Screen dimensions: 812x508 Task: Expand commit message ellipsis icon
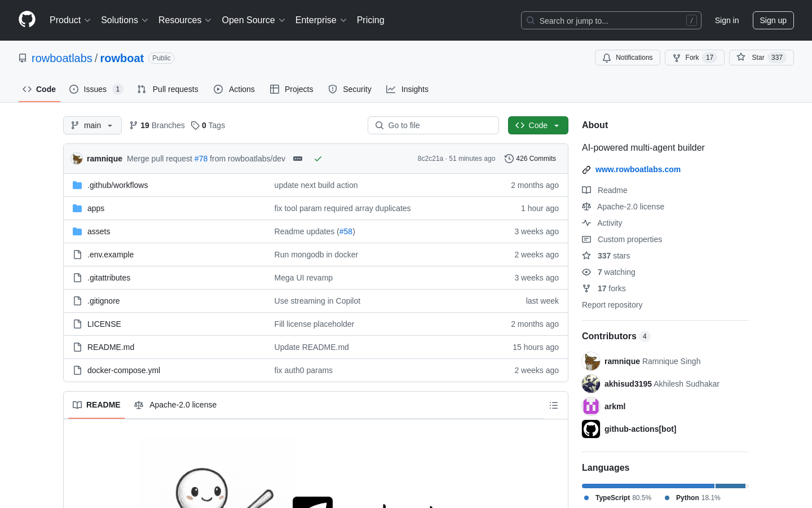pos(298,159)
